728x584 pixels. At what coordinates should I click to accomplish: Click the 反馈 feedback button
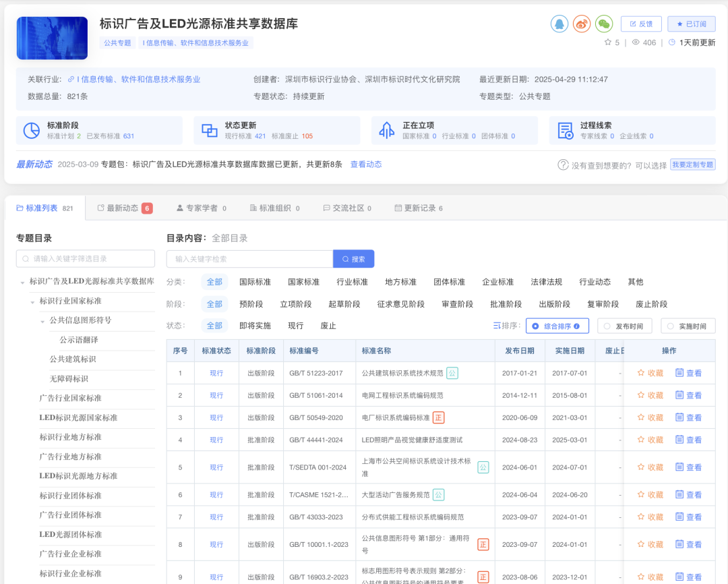(642, 23)
